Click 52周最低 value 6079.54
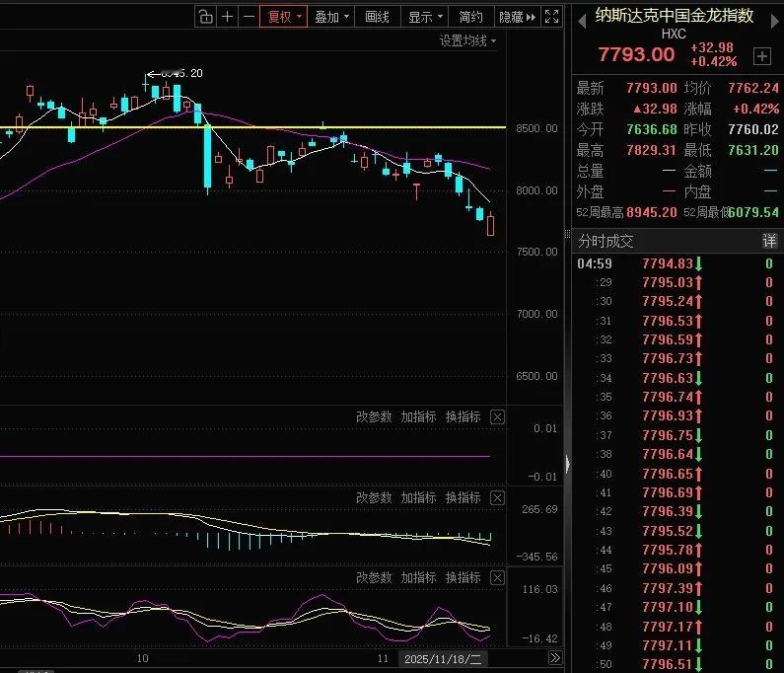784x673 pixels. tap(754, 212)
